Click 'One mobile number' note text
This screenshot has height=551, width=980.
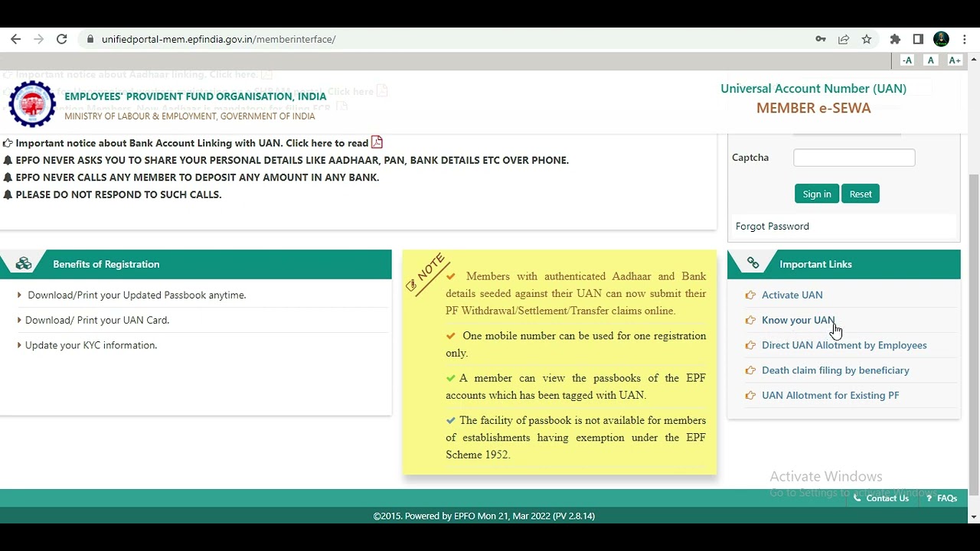(x=576, y=344)
